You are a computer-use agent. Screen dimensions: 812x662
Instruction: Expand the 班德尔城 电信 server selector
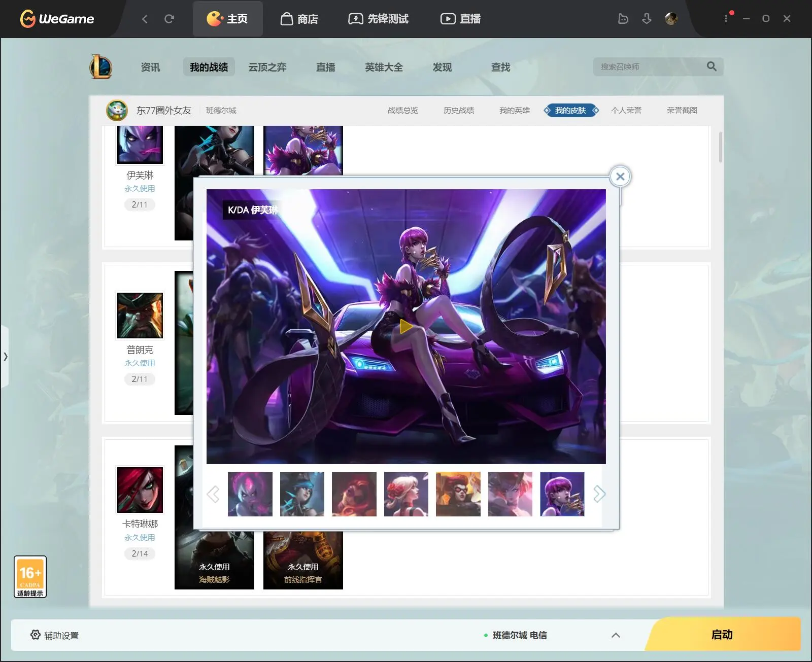pos(616,635)
